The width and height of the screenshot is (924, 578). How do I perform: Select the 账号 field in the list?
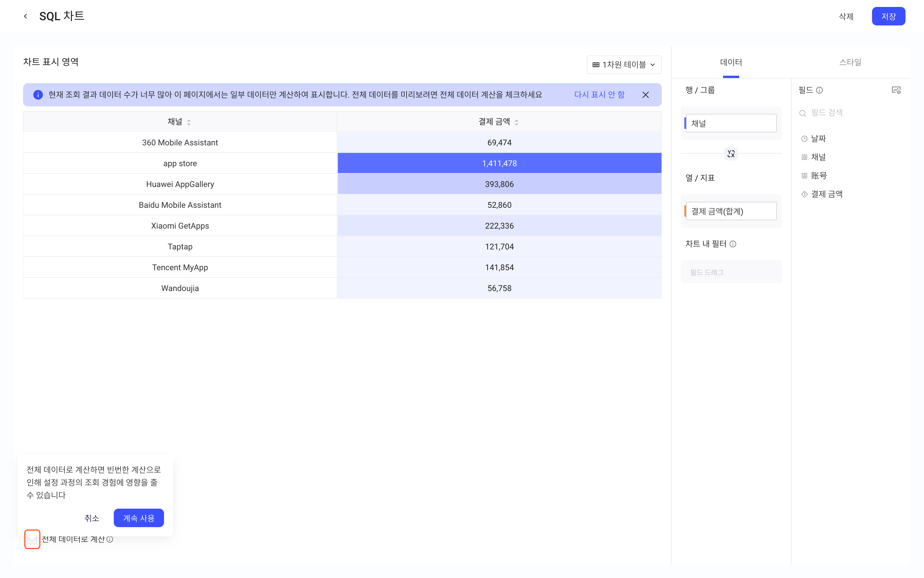814,175
